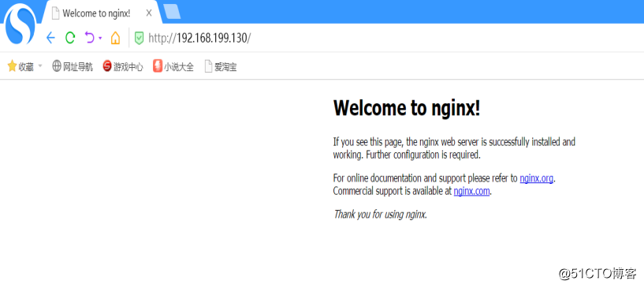The height and width of the screenshot is (288, 644).
Task: Open a new tab button
Action: (x=172, y=12)
